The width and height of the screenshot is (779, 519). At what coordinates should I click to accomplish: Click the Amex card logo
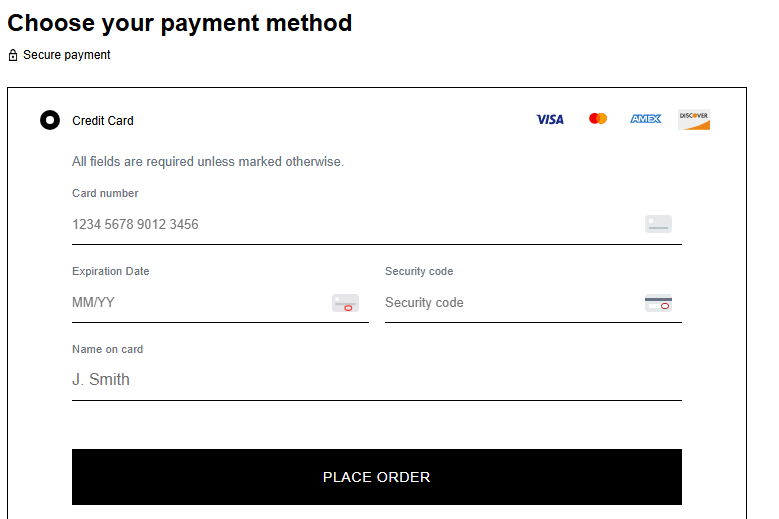coord(646,119)
